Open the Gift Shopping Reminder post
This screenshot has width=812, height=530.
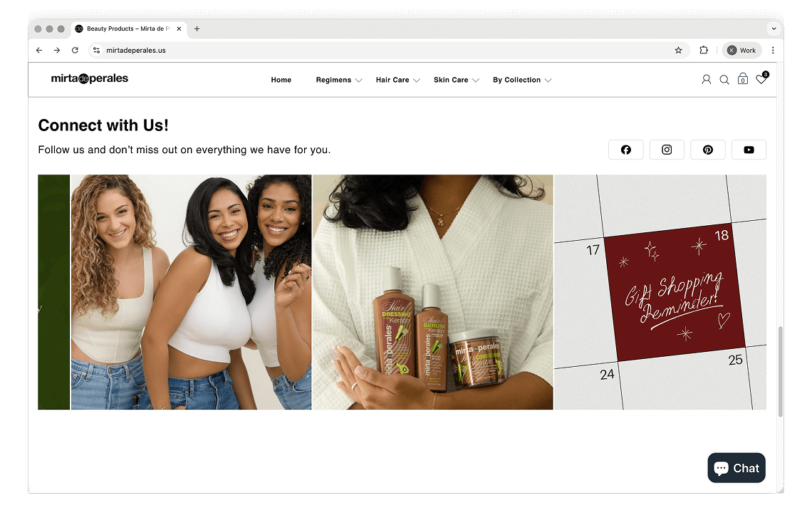(660, 292)
